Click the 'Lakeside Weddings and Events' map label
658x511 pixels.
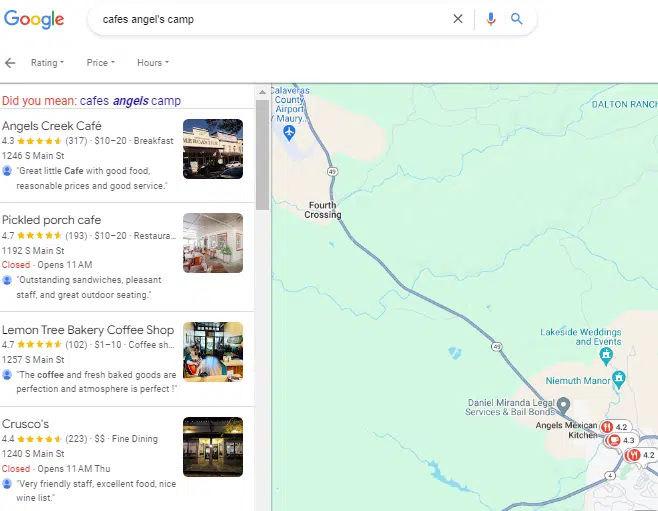tap(581, 337)
